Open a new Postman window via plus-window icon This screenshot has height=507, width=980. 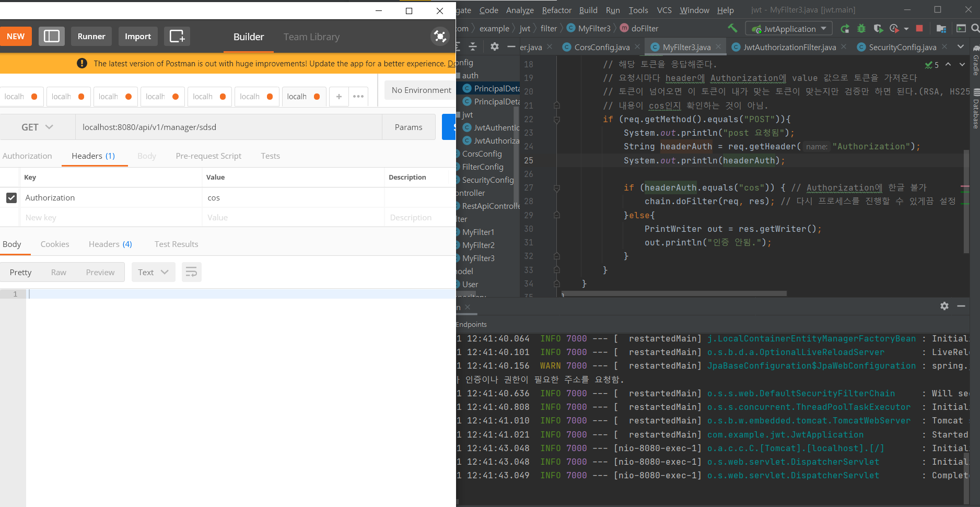(x=177, y=37)
